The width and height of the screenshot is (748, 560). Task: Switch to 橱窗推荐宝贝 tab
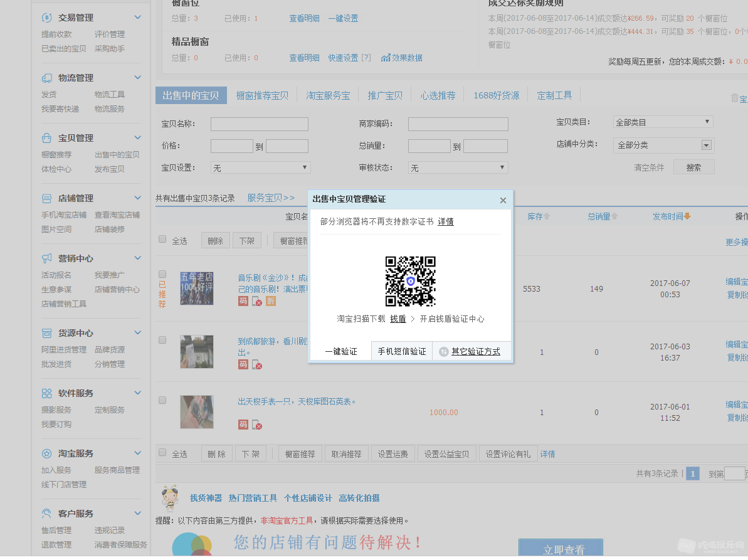[x=262, y=96]
